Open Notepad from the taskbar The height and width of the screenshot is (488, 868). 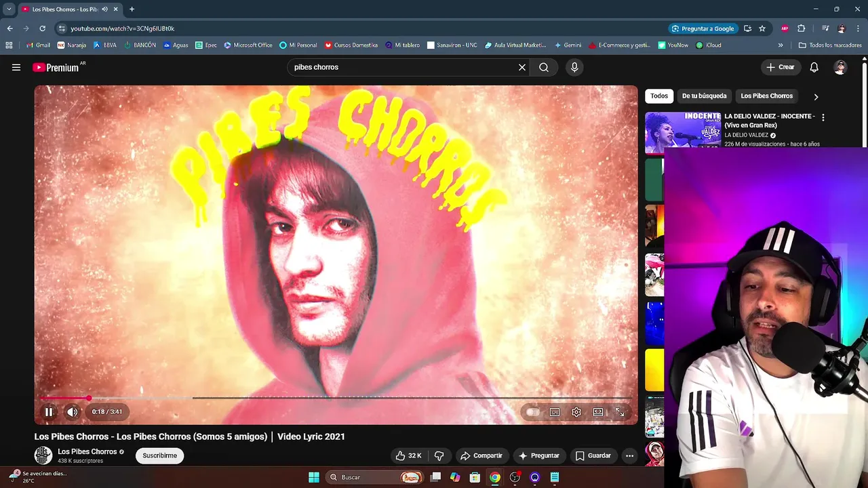pos(555,477)
